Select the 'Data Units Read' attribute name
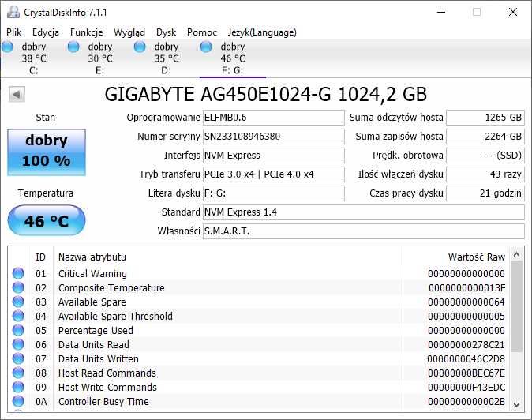The height and width of the screenshot is (420, 532). click(94, 345)
